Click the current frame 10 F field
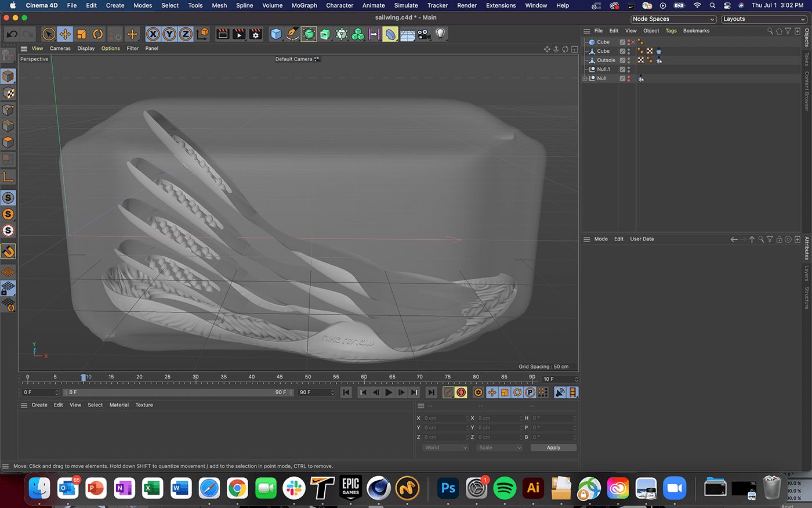Image resolution: width=812 pixels, height=508 pixels. 559,379
